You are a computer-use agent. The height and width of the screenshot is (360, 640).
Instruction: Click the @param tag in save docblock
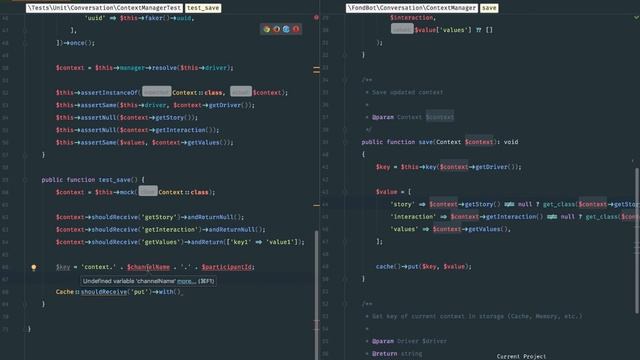click(382, 117)
